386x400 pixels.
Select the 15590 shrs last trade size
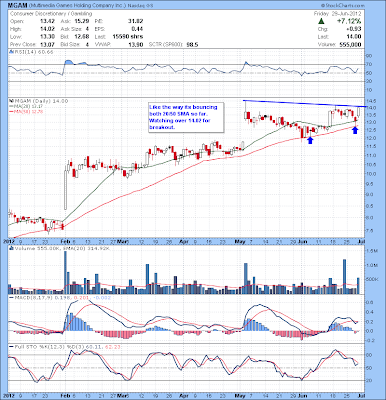[128, 37]
